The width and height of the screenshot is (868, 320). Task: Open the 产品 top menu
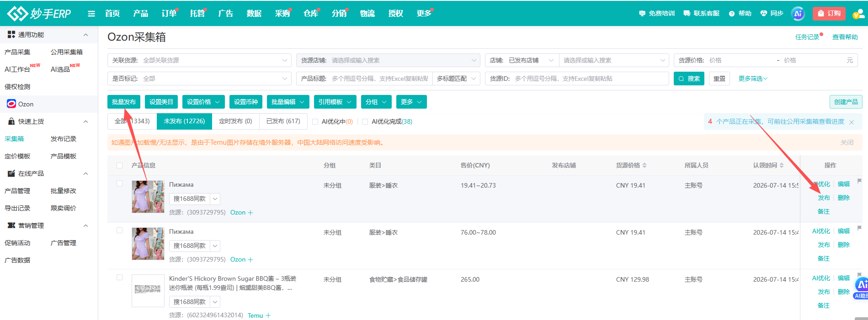pos(141,13)
